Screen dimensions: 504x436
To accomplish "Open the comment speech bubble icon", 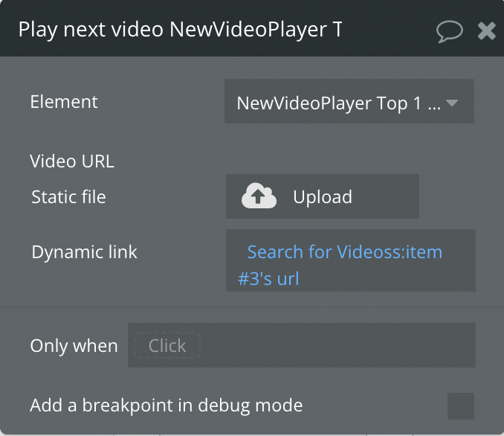I will (x=449, y=31).
